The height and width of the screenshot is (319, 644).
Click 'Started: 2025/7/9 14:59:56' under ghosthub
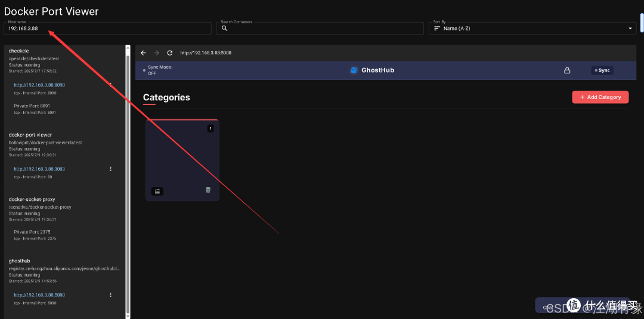pyautogui.click(x=32, y=281)
